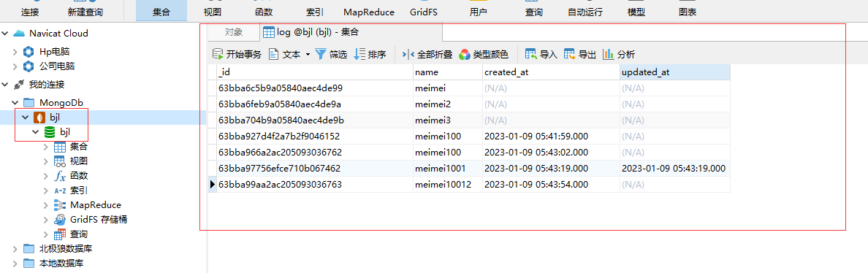
Task: Click the 类型颜色 label
Action: (x=490, y=55)
